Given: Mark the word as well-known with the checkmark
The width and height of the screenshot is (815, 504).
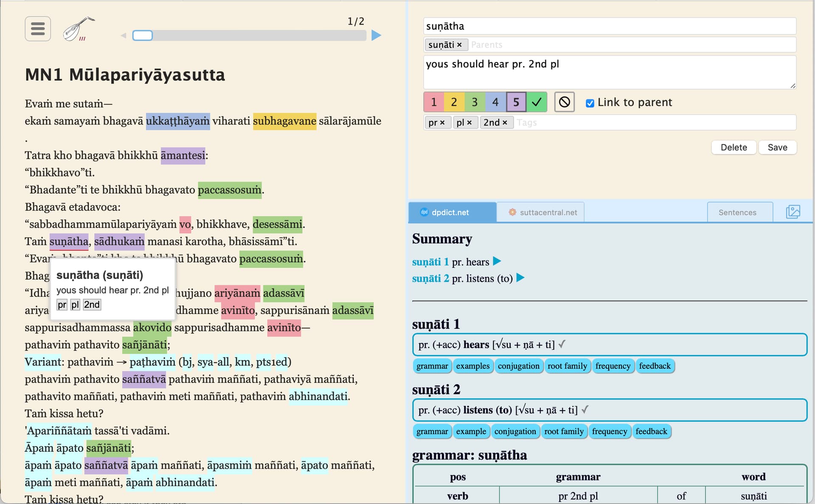Looking at the screenshot, I should tap(537, 102).
